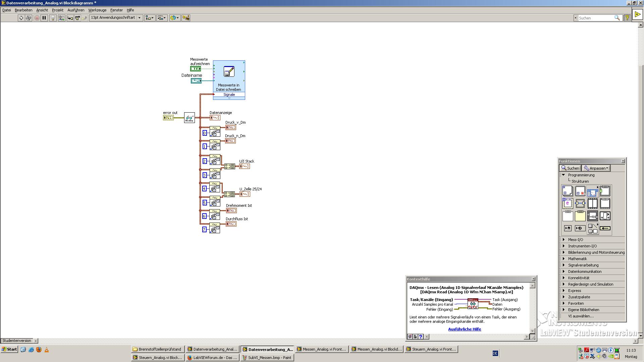Click the Suchen button in Funktionen palette
The width and height of the screenshot is (644, 362).
point(570,168)
